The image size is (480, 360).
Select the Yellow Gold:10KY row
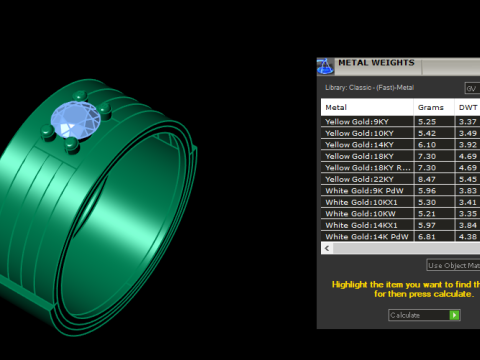(400, 133)
